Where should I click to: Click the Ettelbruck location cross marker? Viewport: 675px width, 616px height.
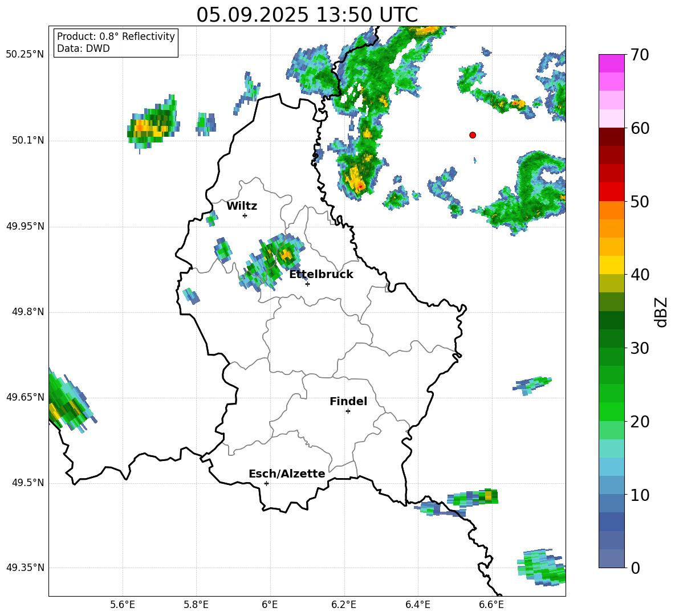[307, 284]
